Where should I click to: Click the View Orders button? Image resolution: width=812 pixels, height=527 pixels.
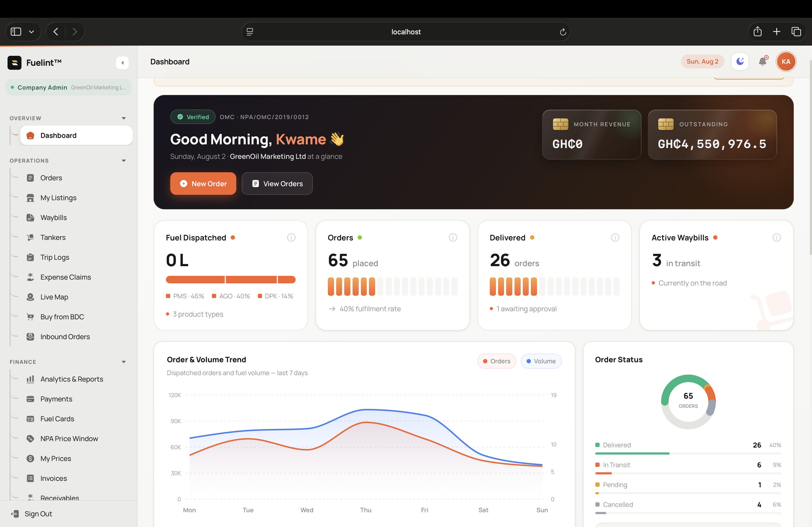click(x=277, y=183)
